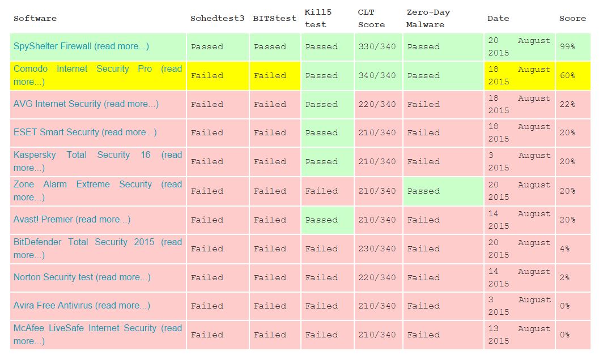Viewport: 603px width, 364px height.
Task: Select Comodo's 340/340 CLT score cell
Action: [377, 76]
